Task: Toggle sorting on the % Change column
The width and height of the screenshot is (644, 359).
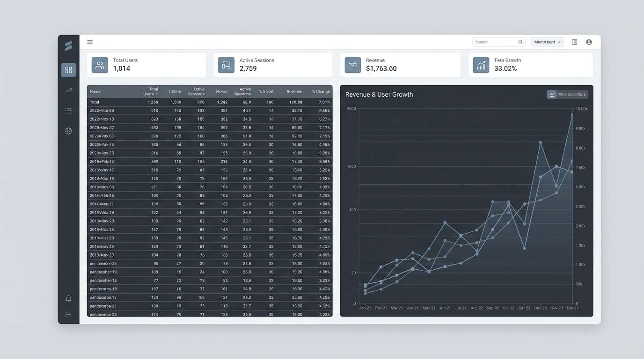Action: 321,91
